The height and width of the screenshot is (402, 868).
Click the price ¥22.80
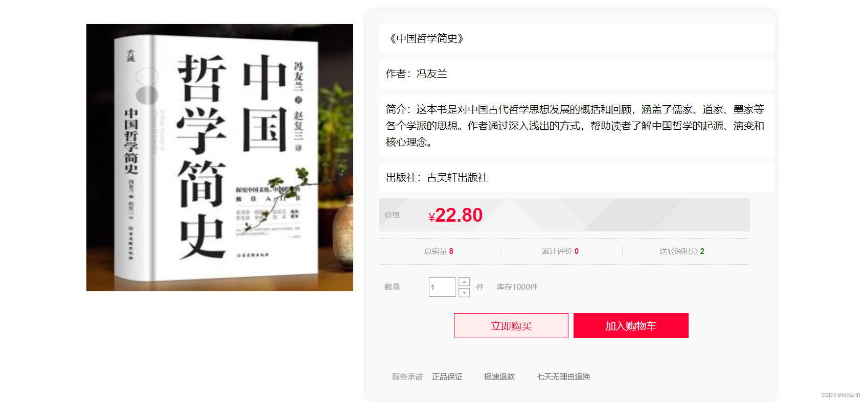[455, 215]
